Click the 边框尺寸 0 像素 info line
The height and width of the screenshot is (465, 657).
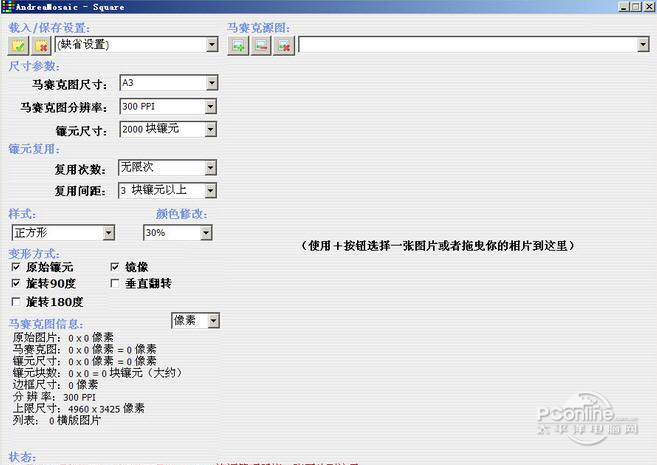pos(55,385)
